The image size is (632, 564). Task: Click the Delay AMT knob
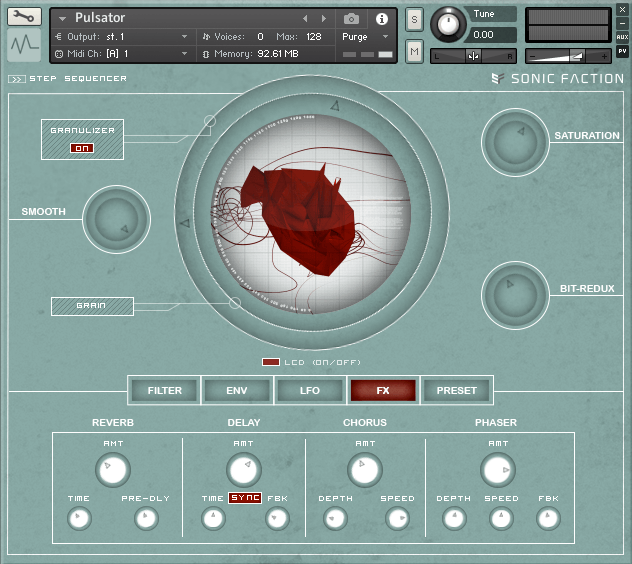coord(244,470)
